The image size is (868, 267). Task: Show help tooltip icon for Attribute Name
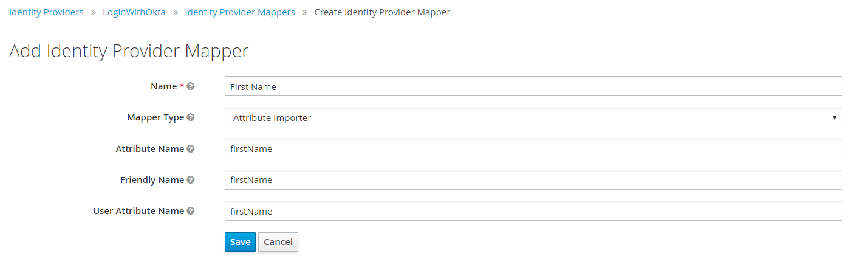pyautogui.click(x=191, y=149)
